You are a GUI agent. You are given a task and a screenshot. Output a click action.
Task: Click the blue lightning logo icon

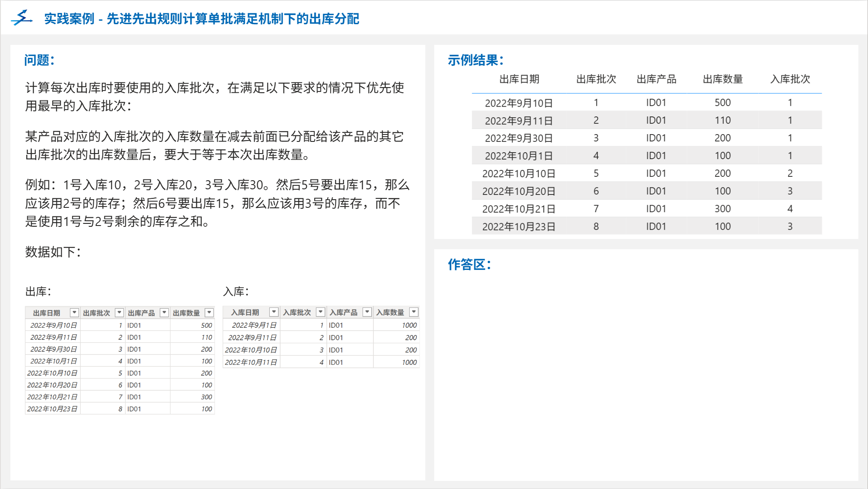pyautogui.click(x=22, y=18)
